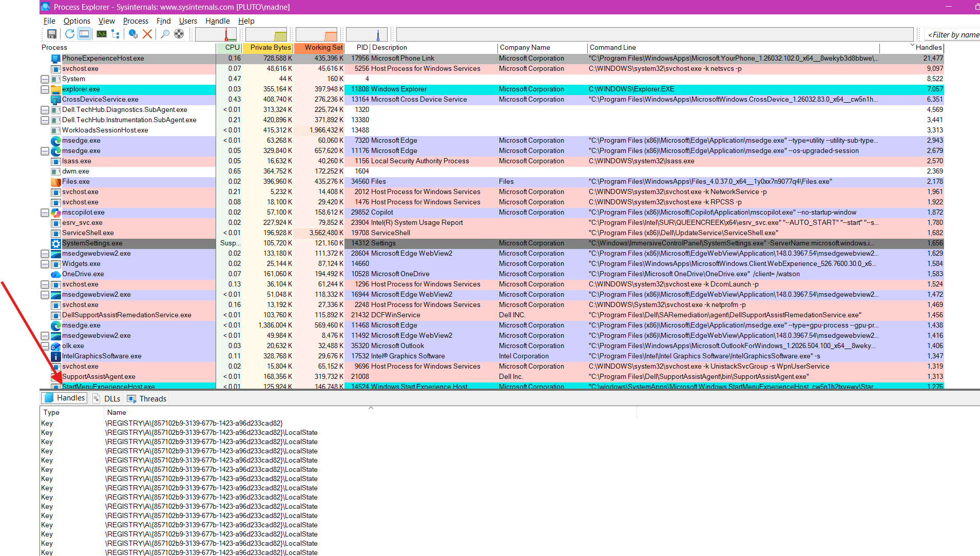Sort by the Process column header
The width and height of the screenshot is (980, 556).
tap(128, 48)
